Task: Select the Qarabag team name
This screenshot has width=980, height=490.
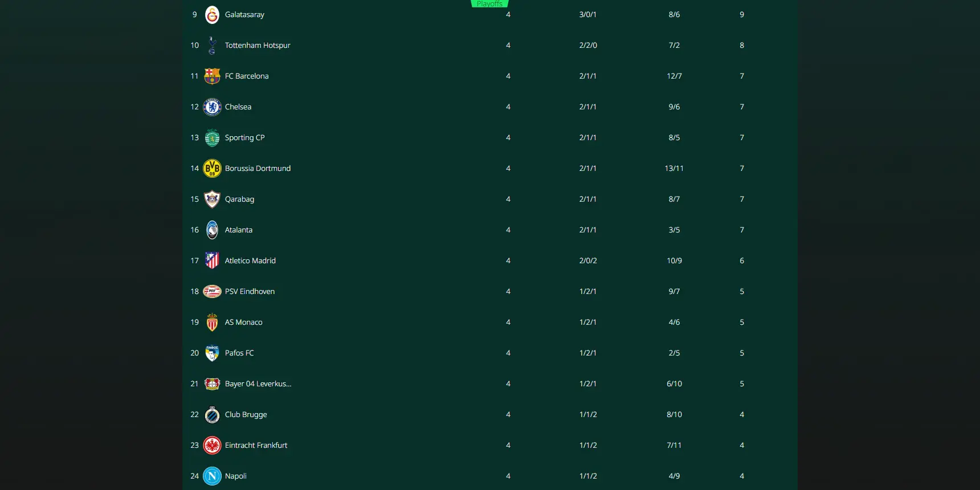Action: 239,199
